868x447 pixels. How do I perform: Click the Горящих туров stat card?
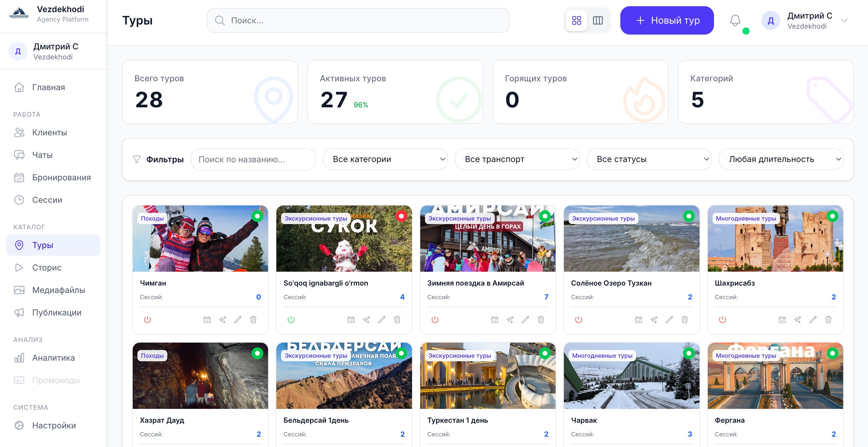click(x=580, y=92)
